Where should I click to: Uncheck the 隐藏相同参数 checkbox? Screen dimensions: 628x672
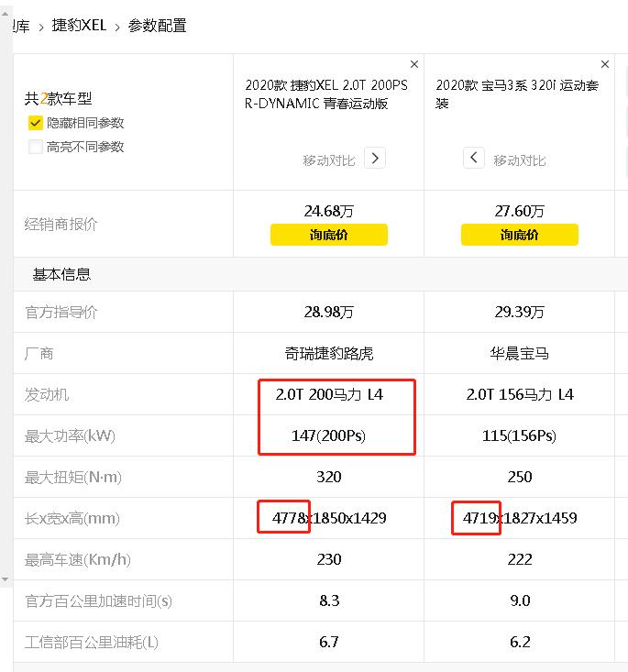[x=35, y=123]
